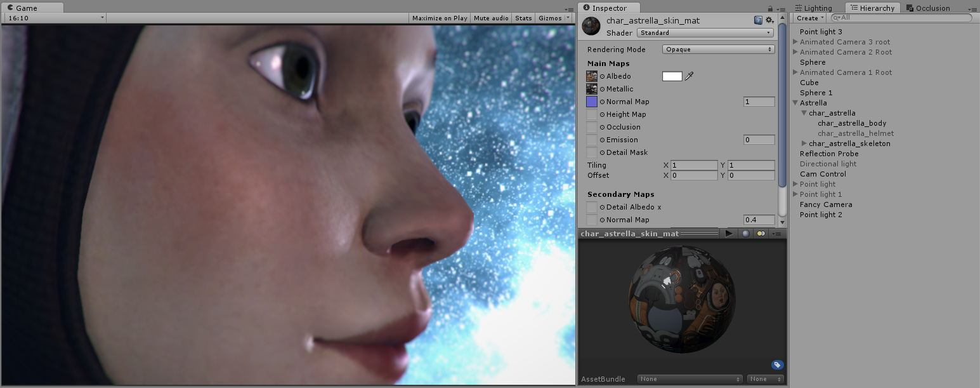The image size is (980, 388).
Task: Collapse the Astrella object
Action: pos(795,103)
